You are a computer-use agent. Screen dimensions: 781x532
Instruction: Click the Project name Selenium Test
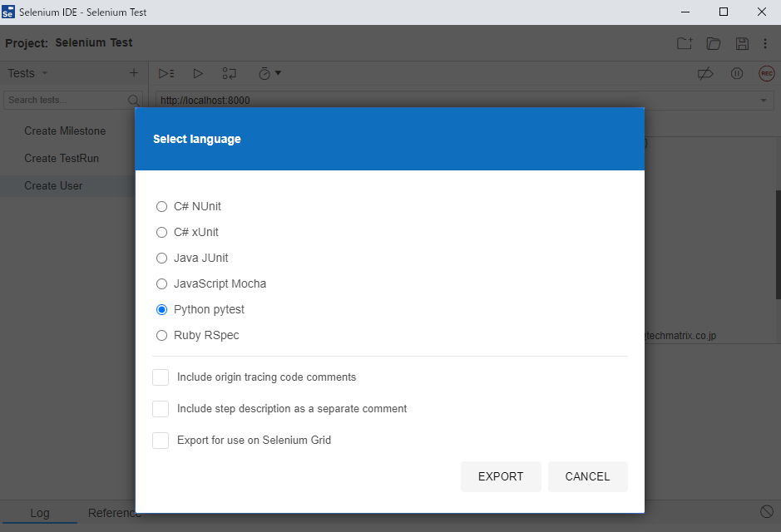click(x=94, y=42)
